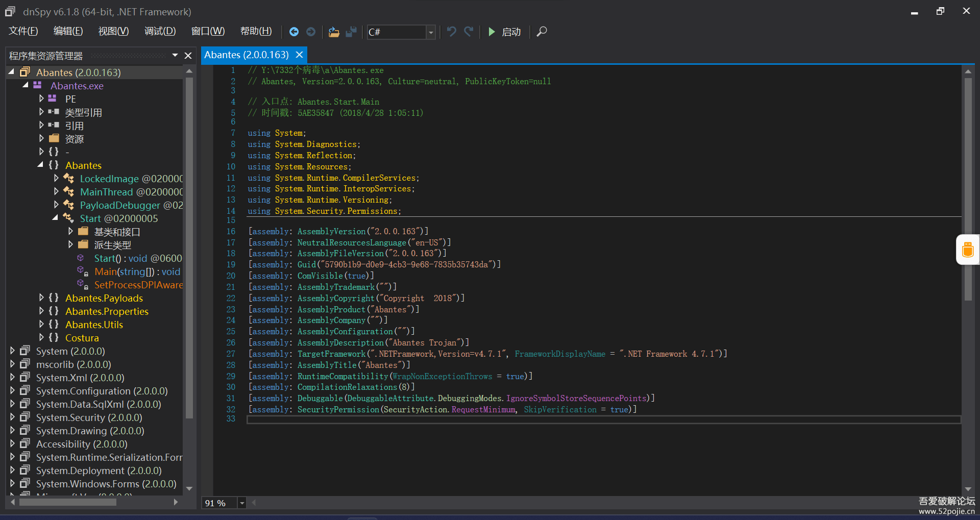This screenshot has height=520, width=980.
Task: Click the undo icon in toolbar
Action: [451, 32]
